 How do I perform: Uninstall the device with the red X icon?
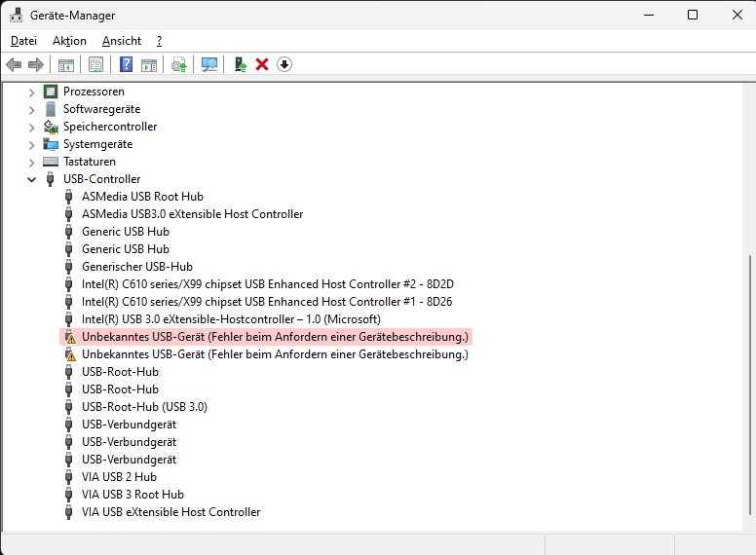pos(262,64)
